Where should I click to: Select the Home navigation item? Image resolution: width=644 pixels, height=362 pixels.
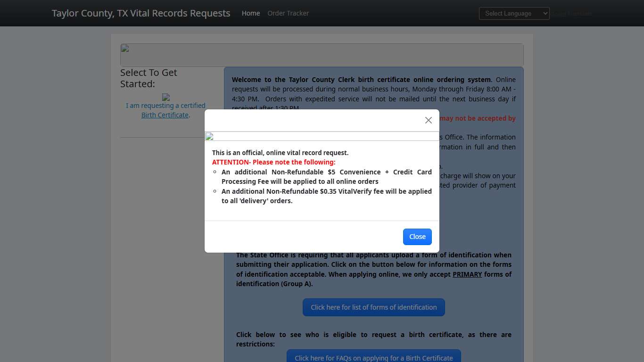click(x=250, y=13)
